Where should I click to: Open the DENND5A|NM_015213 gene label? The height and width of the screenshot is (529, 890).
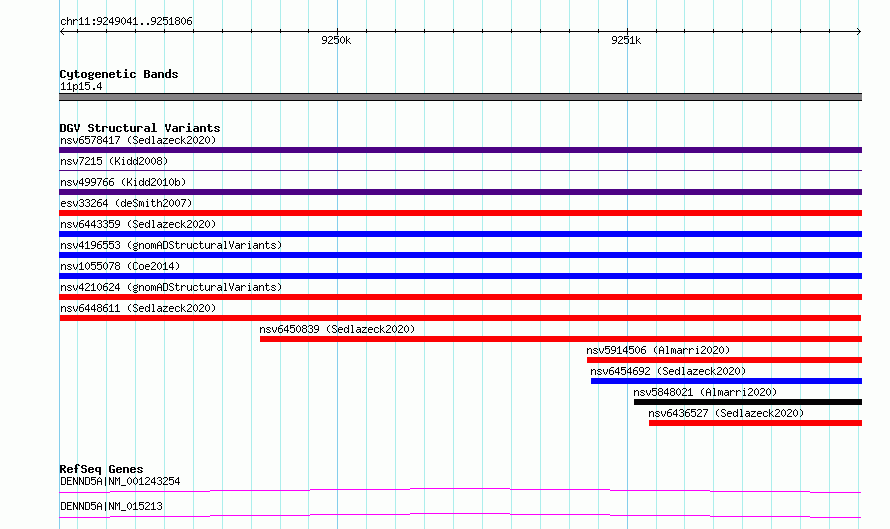[x=111, y=506]
